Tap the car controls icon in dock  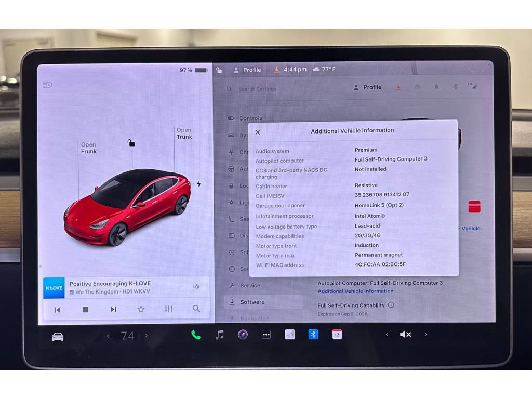coord(58,337)
